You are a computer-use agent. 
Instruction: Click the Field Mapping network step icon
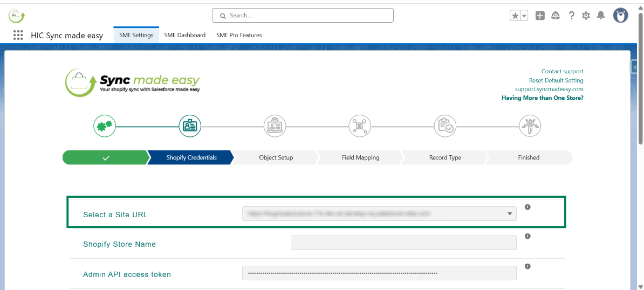click(360, 126)
